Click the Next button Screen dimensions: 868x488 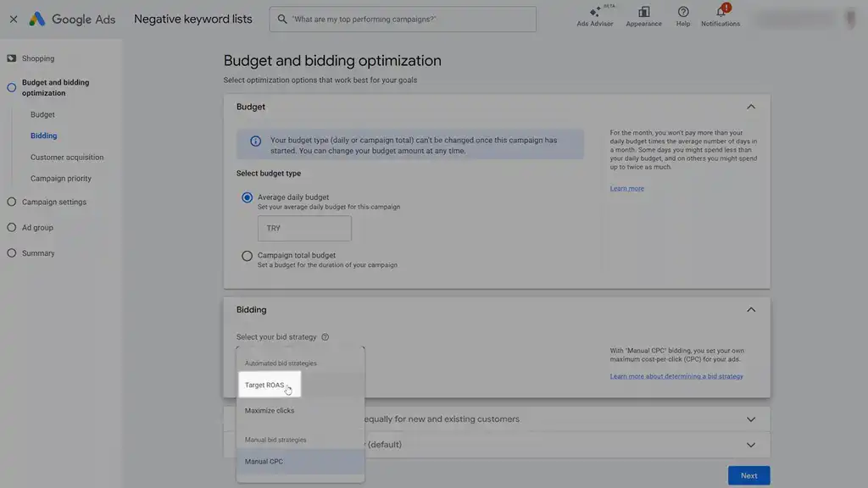(x=749, y=476)
